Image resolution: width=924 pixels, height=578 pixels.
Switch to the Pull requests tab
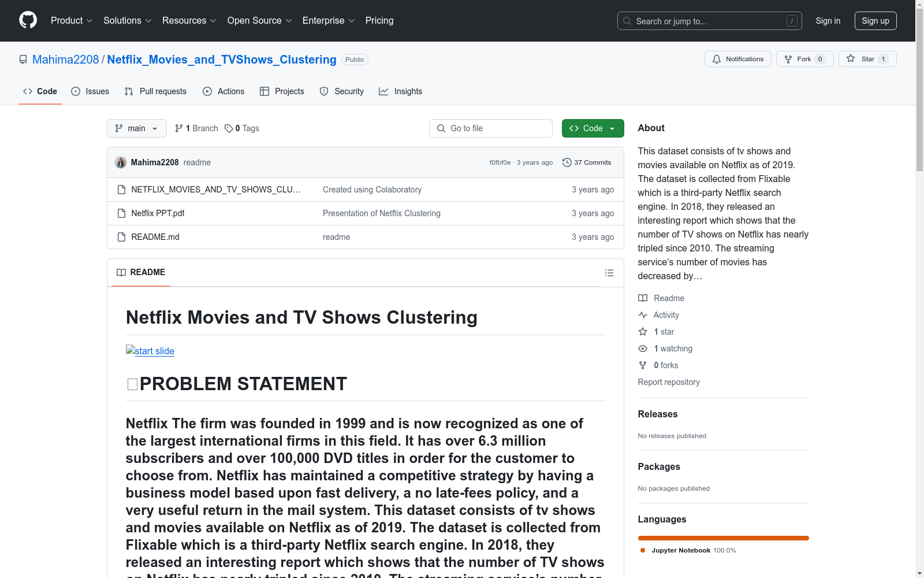point(155,91)
